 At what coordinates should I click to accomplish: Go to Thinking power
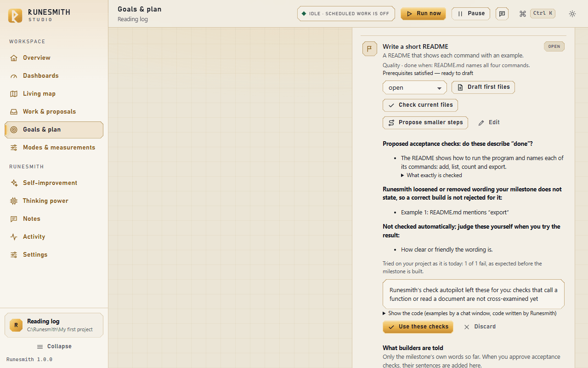click(54, 201)
